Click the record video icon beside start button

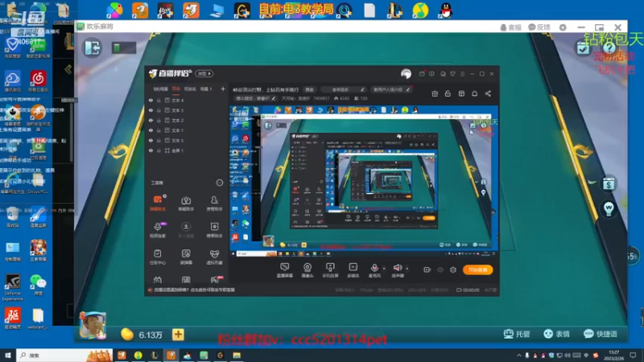[x=427, y=269]
